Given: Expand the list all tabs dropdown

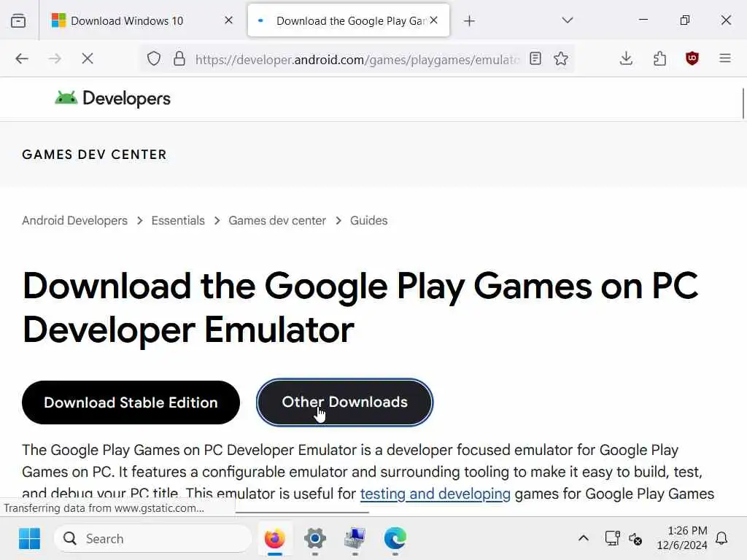Looking at the screenshot, I should click(567, 20).
